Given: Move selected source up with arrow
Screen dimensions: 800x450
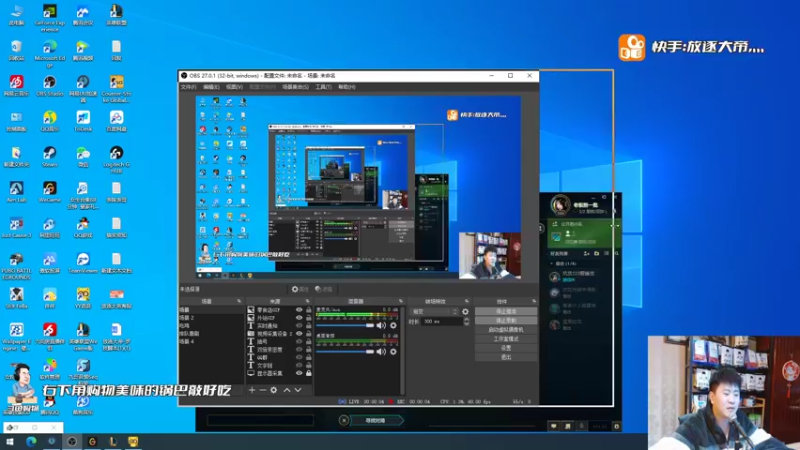Looking at the screenshot, I should [287, 390].
